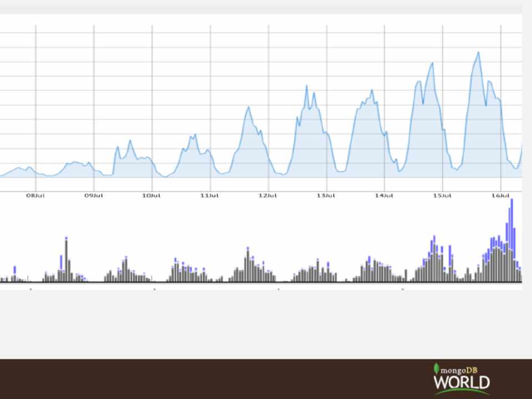Click line chart peak between 11Jul and 12Jul
Viewport: 532px width, 399px height.
coord(248,107)
